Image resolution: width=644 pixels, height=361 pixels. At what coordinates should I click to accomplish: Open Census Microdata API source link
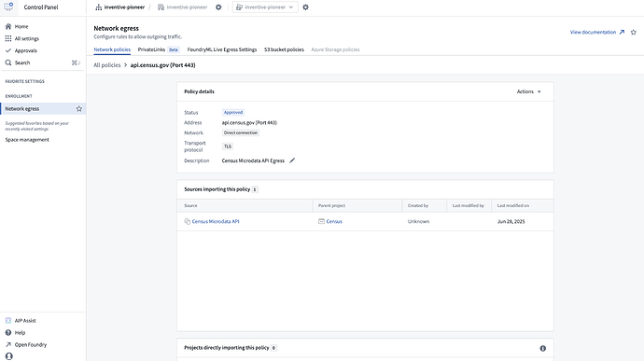tap(216, 221)
